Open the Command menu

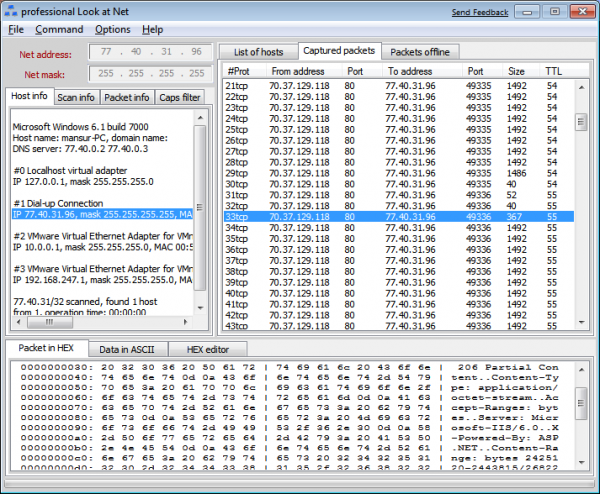(59, 30)
